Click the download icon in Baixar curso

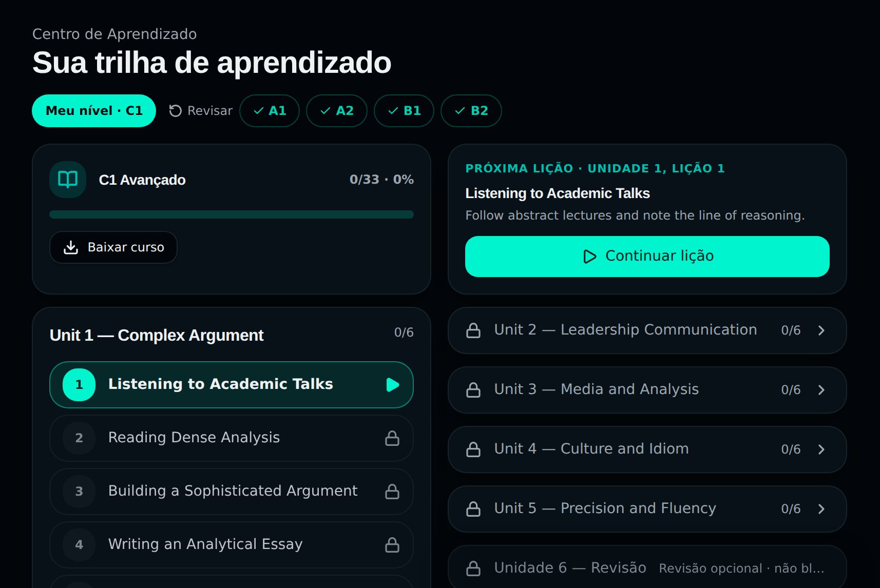pos(71,247)
